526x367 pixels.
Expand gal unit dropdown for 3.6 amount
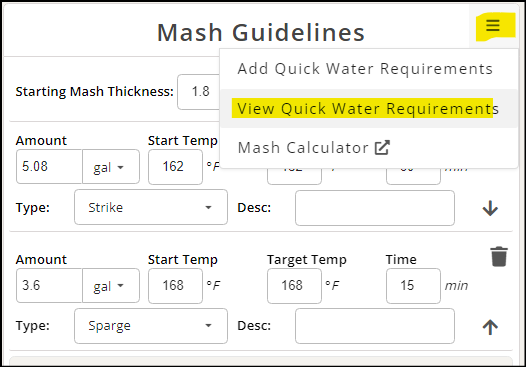pos(111,286)
